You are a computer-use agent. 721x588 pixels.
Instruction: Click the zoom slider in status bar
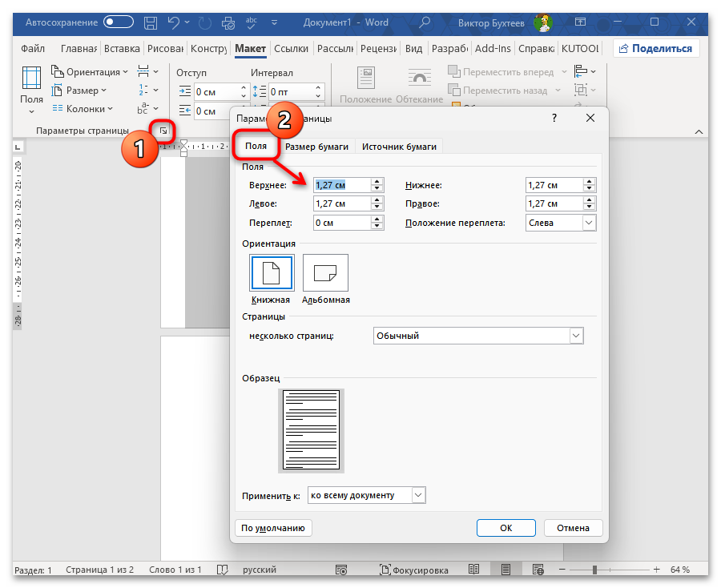(594, 570)
